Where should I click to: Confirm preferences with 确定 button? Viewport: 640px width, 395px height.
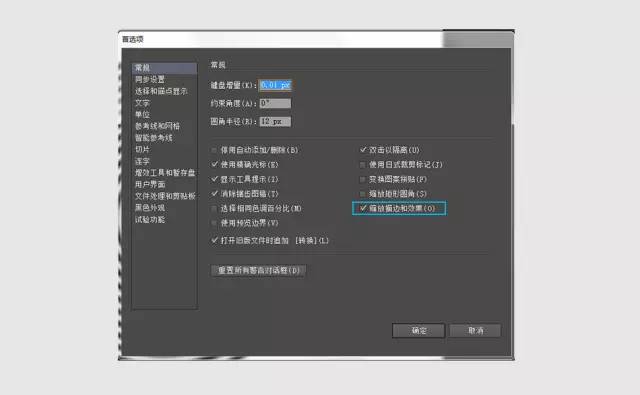pyautogui.click(x=418, y=331)
